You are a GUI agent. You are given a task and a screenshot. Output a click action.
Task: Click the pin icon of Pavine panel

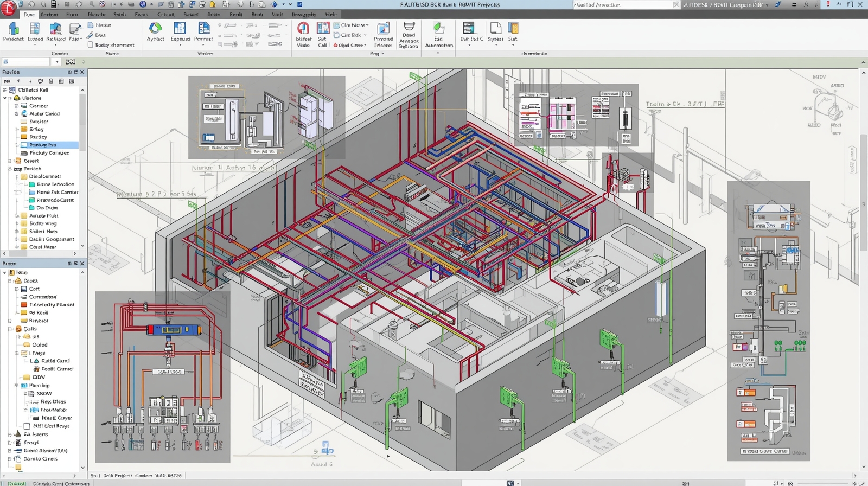(x=69, y=72)
